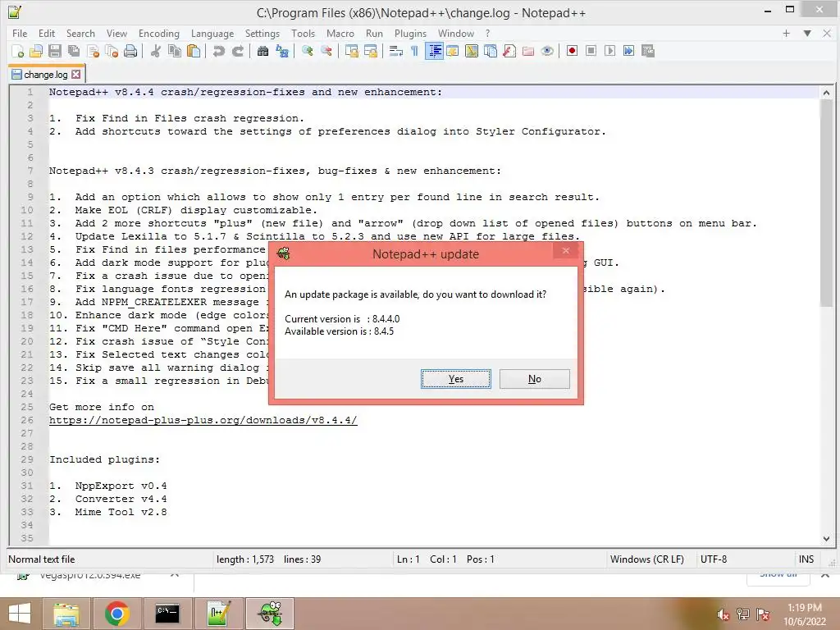Click No in the update dialog
Image resolution: width=840 pixels, height=630 pixels.
pyautogui.click(x=535, y=379)
